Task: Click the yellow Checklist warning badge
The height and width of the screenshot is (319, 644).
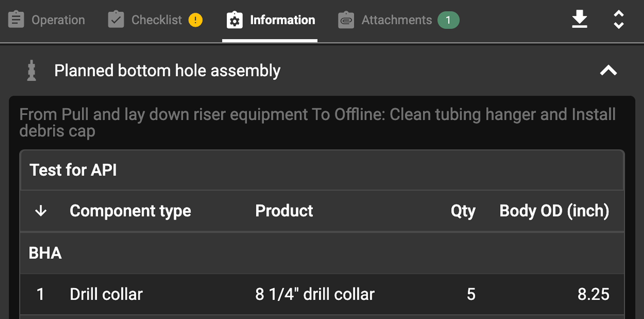Action: (x=195, y=20)
